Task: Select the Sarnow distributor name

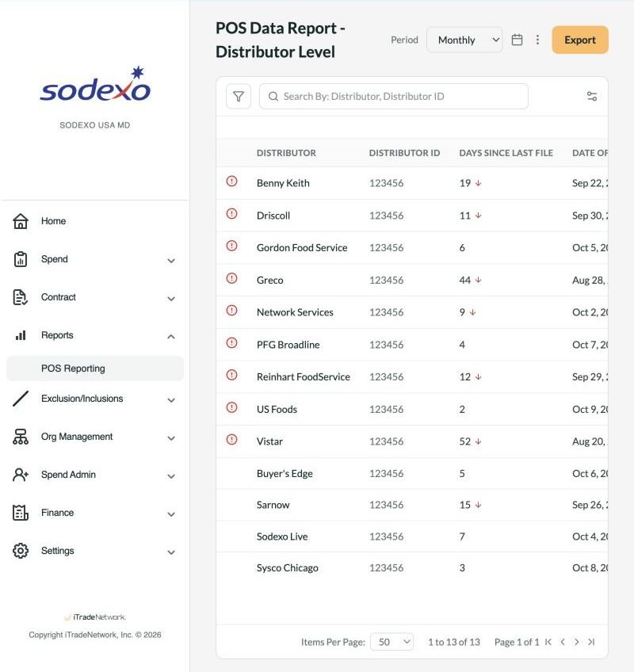Action: (273, 505)
